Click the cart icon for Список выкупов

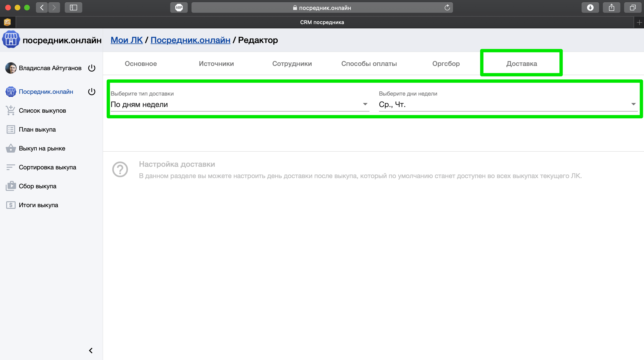pos(10,110)
